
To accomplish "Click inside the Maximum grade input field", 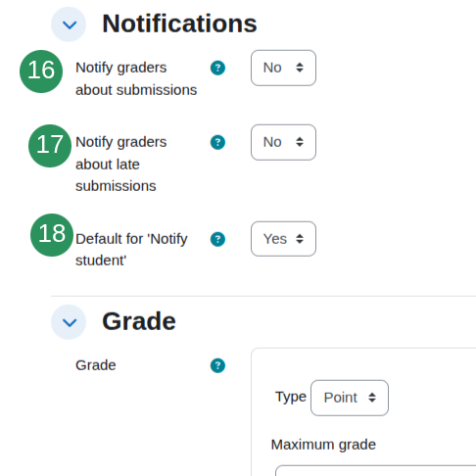I will (x=375, y=471).
